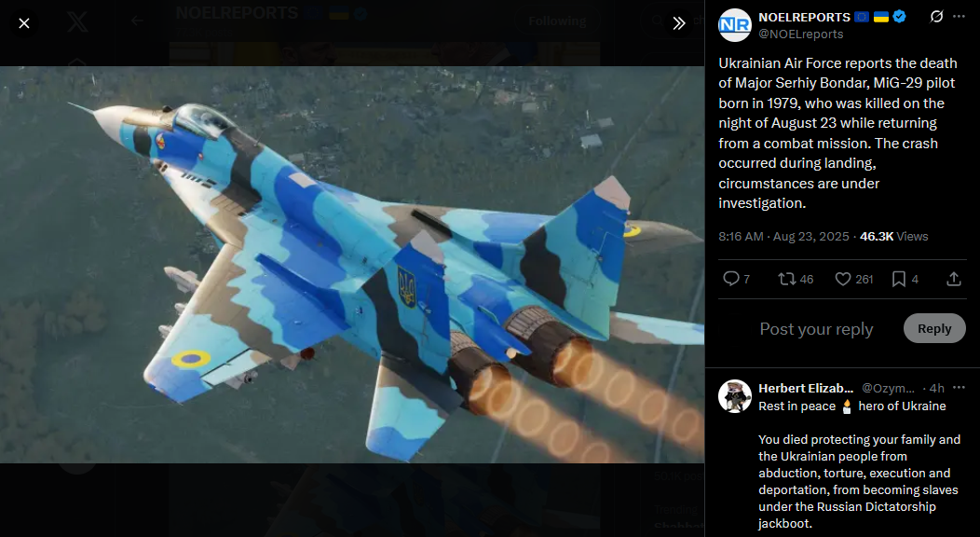Click the NOELREPORTS display name
Screen dimensions: 980x537
[x=804, y=17]
